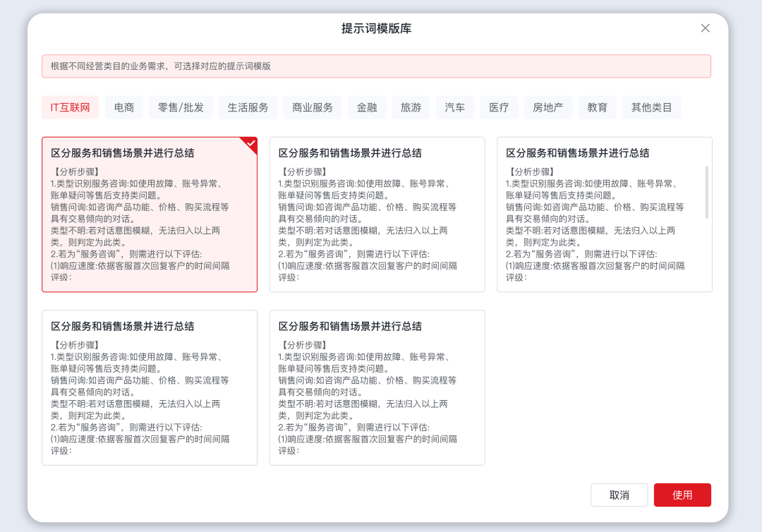Select the bottom-left template card
Viewport: 762px width, 532px height.
coord(150,387)
